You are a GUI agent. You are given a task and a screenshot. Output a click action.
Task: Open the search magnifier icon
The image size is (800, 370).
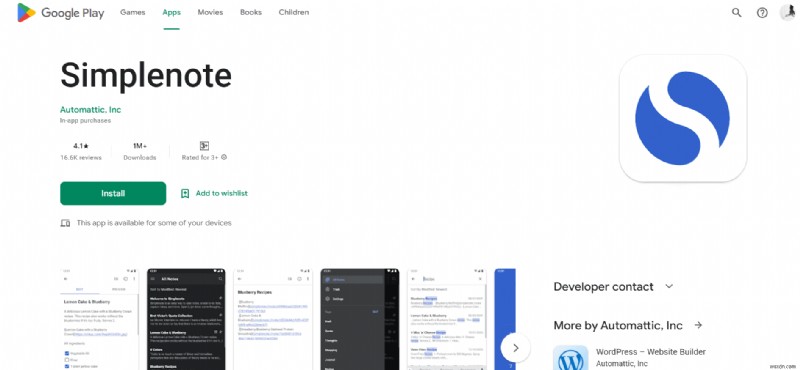point(736,13)
